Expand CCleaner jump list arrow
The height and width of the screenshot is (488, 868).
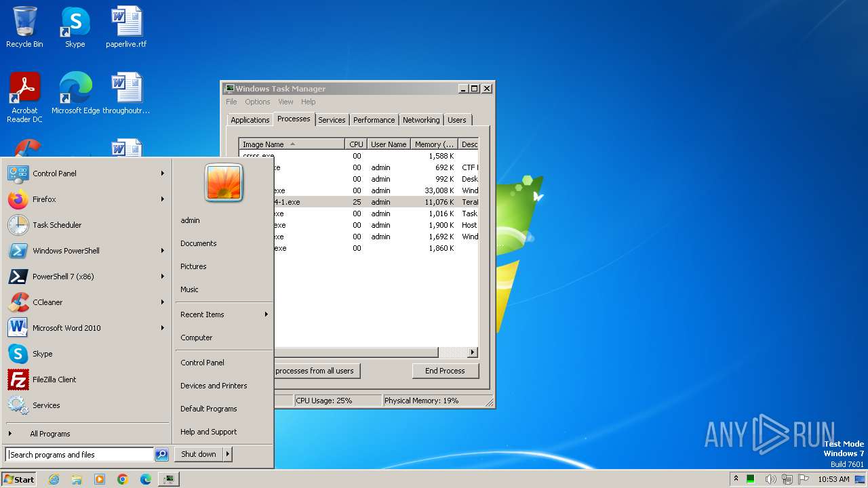pyautogui.click(x=163, y=302)
